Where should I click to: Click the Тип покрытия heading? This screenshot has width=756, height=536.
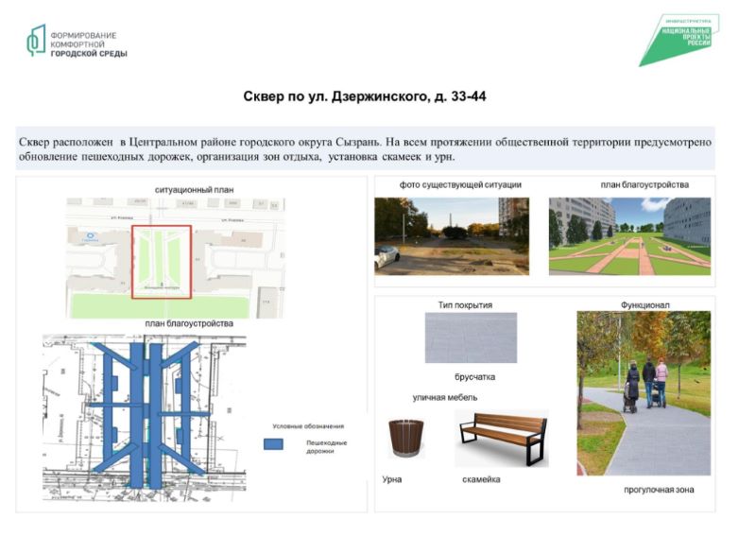pos(465,305)
